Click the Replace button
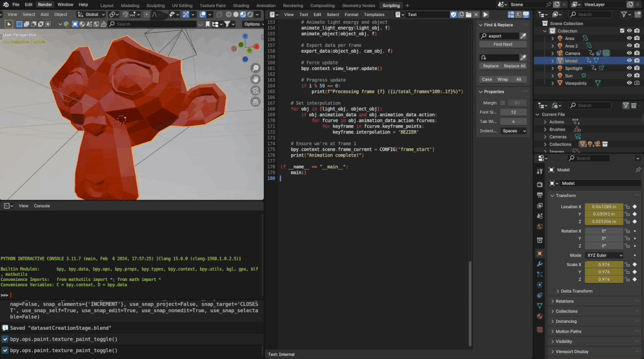The image size is (644, 359). pyautogui.click(x=490, y=66)
